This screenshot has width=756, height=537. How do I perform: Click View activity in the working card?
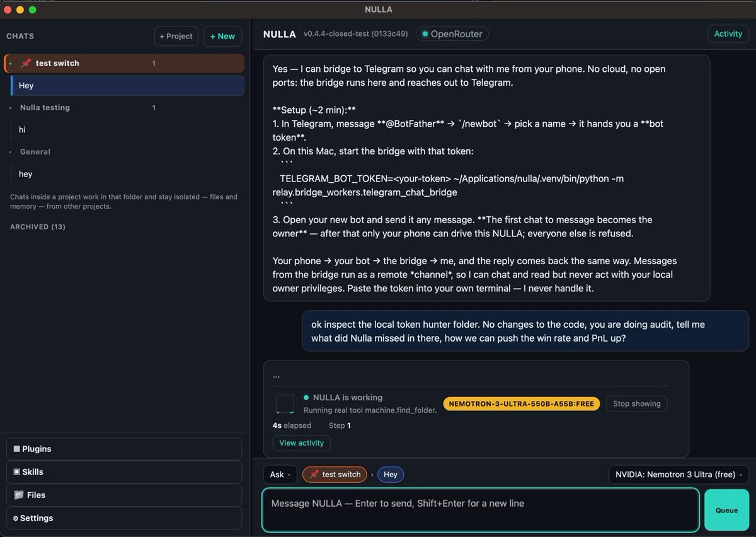pos(301,442)
